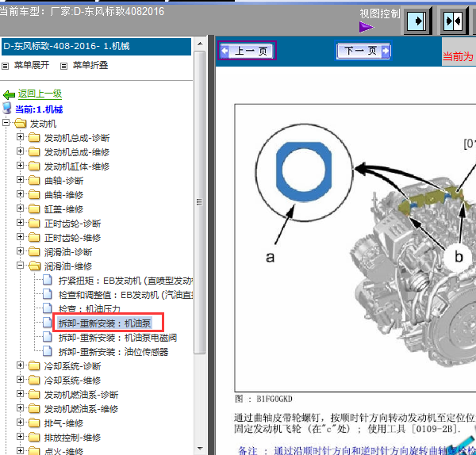Expand the 正时齿轮-诊断 folder
The image size is (476, 455).
point(20,222)
